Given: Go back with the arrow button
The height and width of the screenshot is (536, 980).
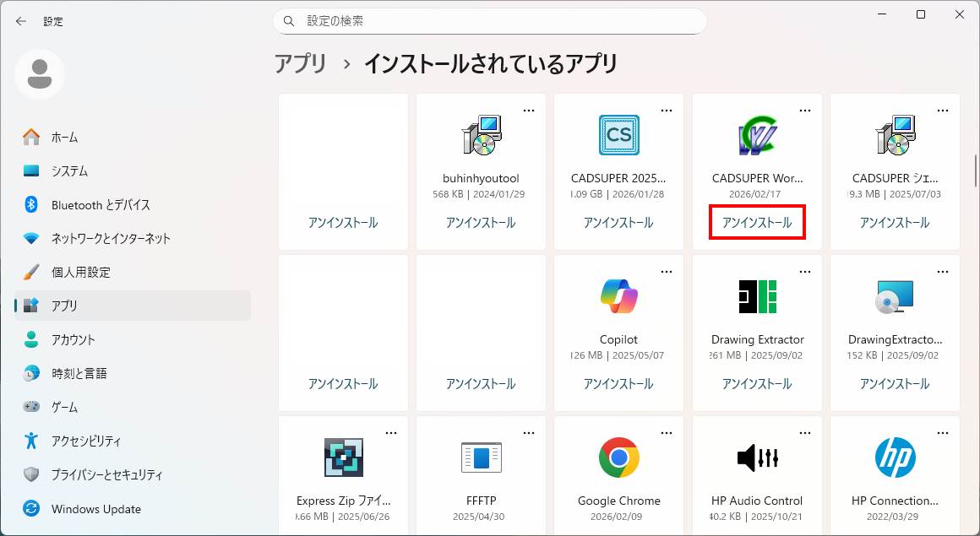Looking at the screenshot, I should (21, 21).
